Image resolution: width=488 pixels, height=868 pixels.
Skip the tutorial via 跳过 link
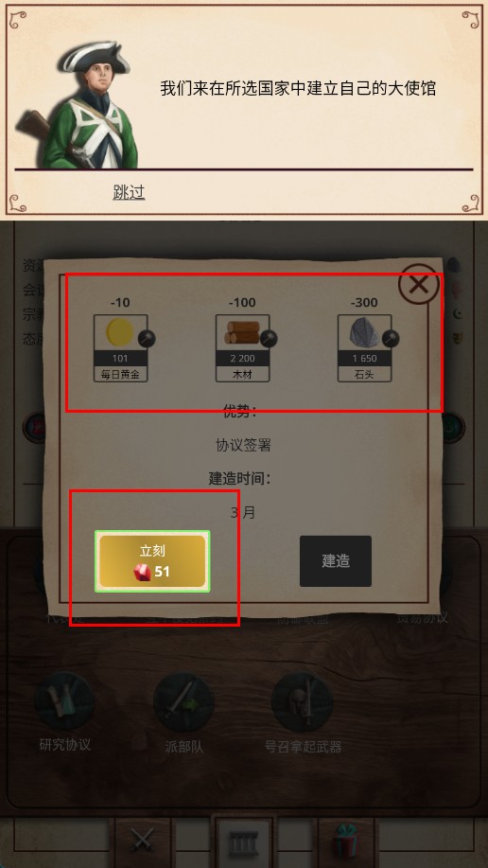coord(129,192)
